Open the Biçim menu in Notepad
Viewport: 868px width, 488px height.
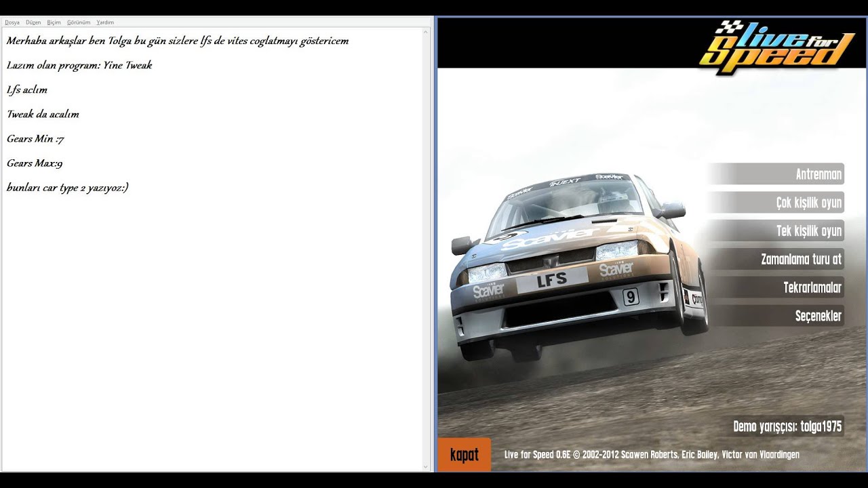[54, 22]
